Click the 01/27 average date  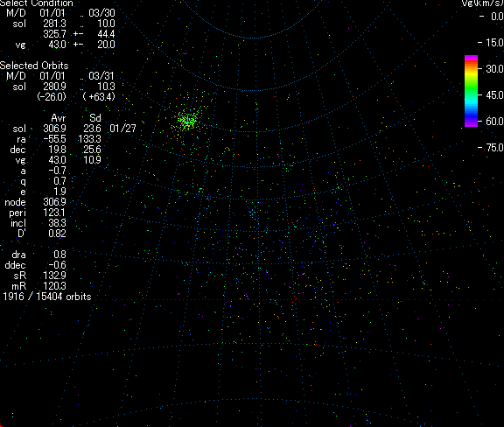[122, 129]
